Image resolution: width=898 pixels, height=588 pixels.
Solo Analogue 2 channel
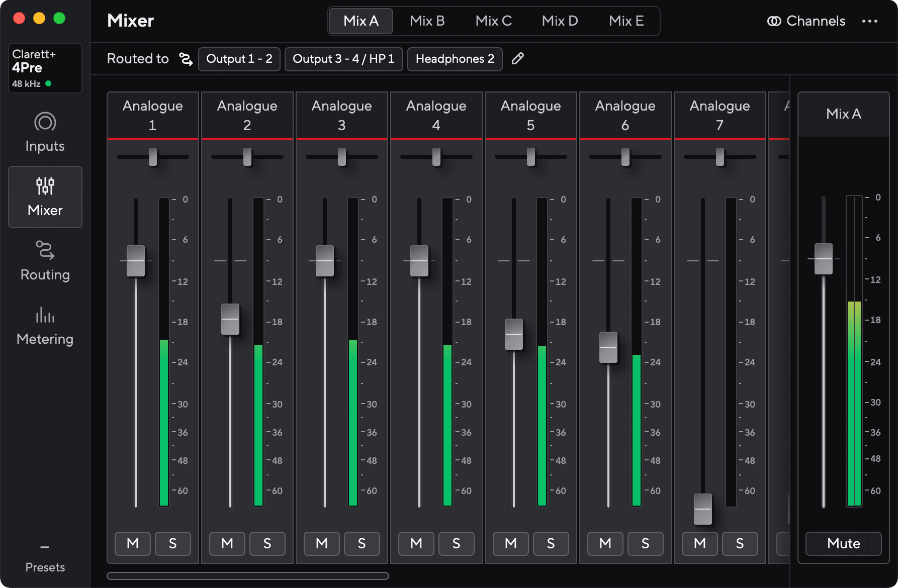267,543
